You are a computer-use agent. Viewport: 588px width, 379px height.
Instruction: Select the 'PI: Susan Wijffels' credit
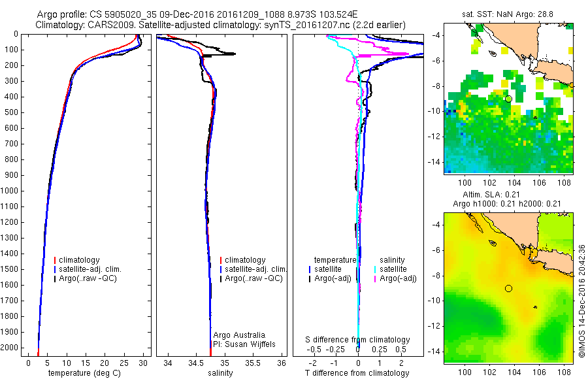tap(244, 344)
